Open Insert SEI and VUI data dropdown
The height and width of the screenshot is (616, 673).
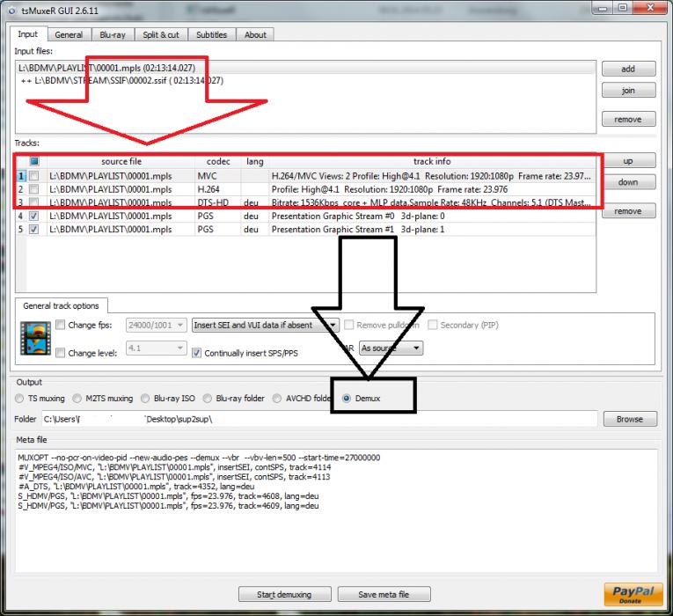click(x=266, y=325)
